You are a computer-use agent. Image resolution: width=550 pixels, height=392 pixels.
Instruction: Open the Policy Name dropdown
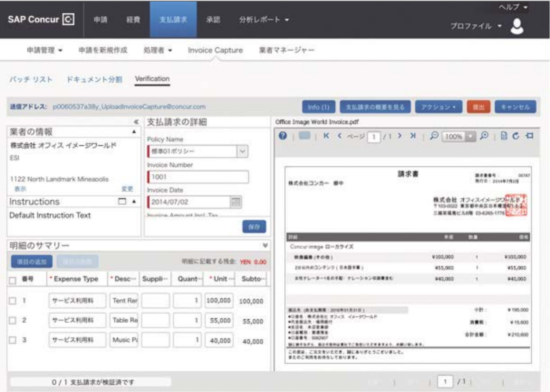tap(242, 151)
